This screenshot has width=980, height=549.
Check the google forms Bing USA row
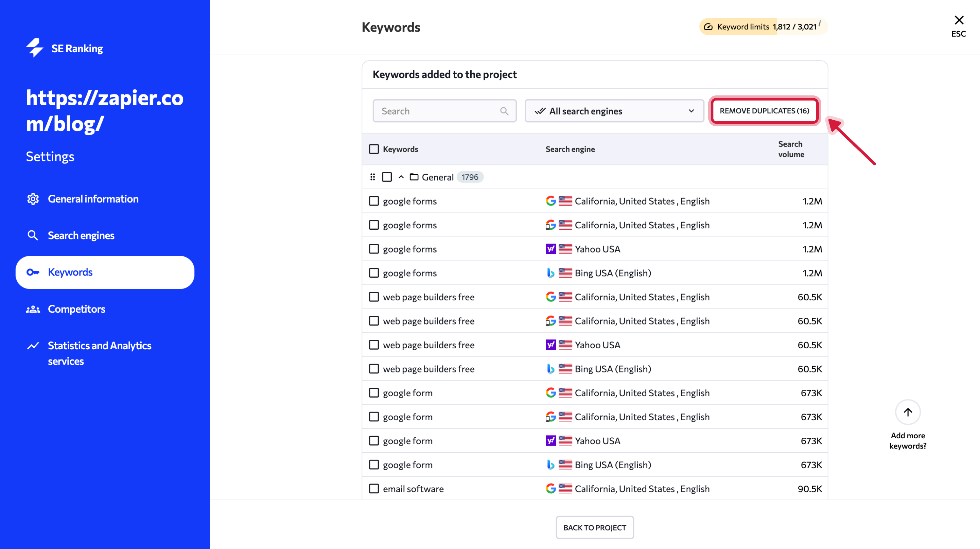[x=374, y=273]
